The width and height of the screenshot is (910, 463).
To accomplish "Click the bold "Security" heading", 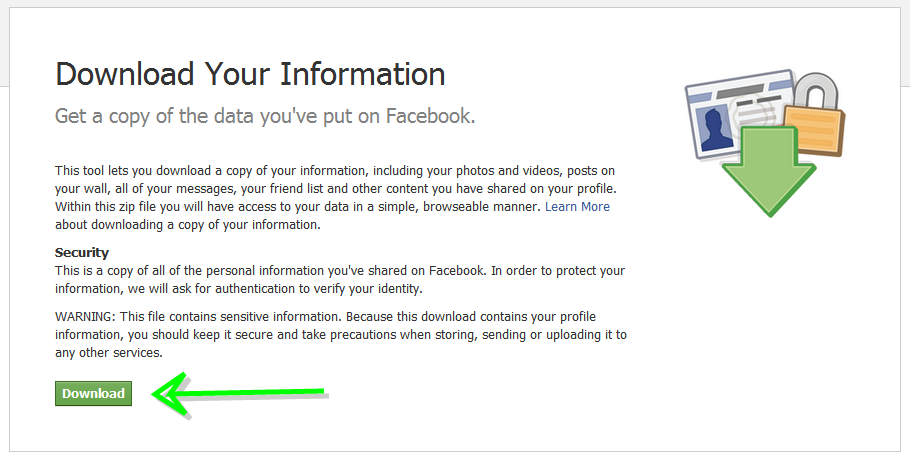I will pyautogui.click(x=82, y=252).
